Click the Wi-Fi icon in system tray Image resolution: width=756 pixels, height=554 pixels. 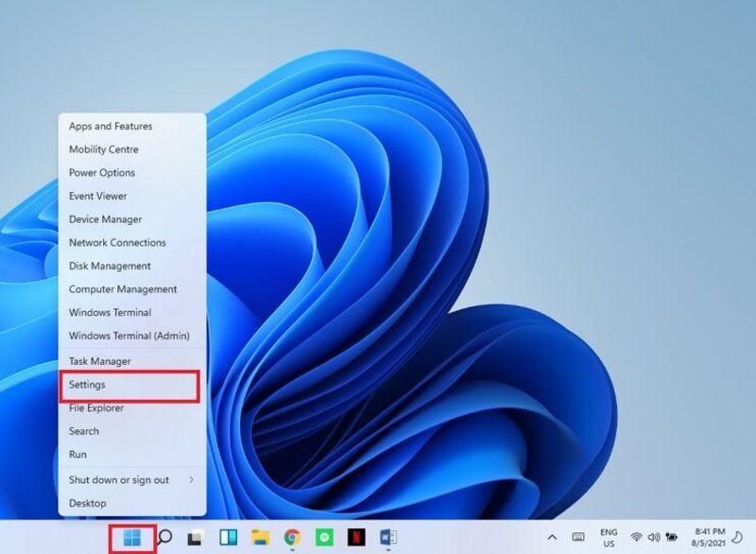click(x=636, y=539)
